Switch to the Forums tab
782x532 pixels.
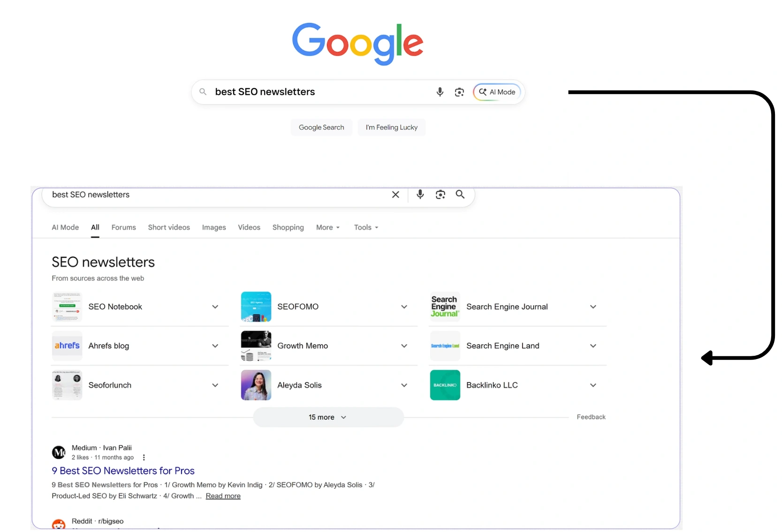(x=124, y=227)
